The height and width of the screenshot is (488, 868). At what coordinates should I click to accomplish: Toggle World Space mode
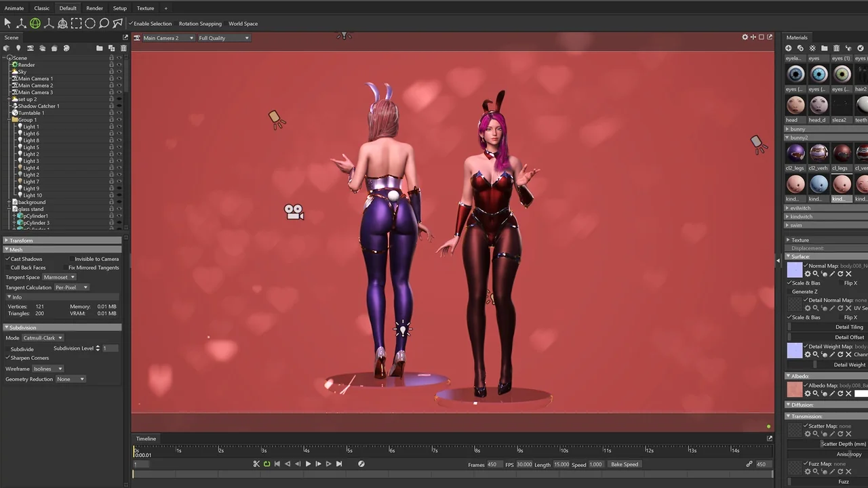click(243, 24)
